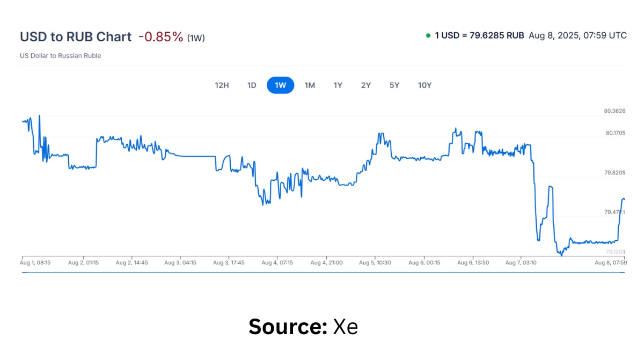
Task: Change chart range to 5Y
Action: pos(394,85)
